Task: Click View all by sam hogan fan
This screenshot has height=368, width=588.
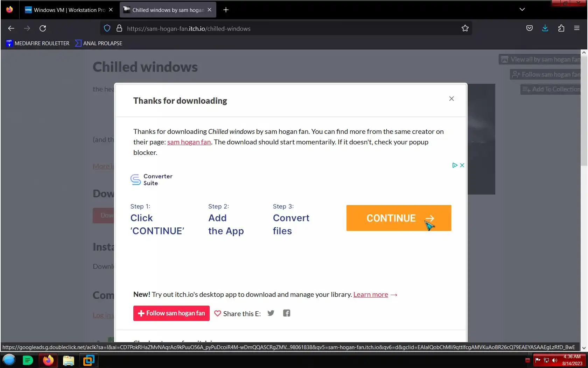Action: pos(540,60)
